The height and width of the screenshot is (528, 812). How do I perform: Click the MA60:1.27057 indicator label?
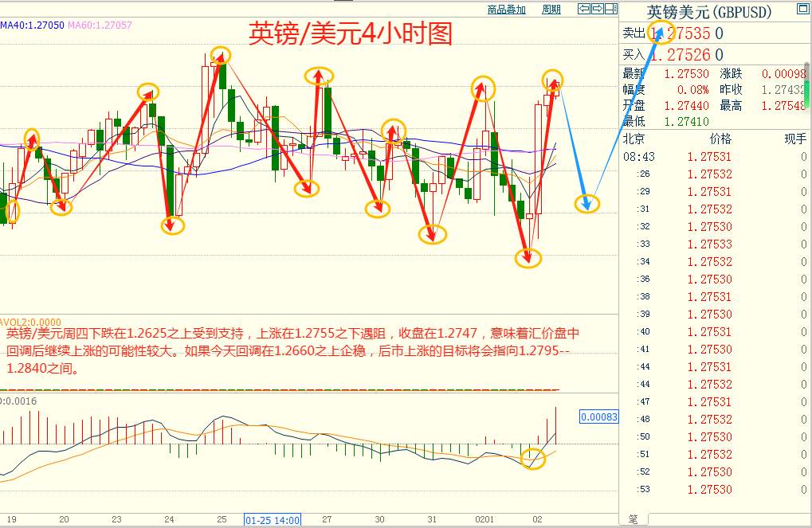coord(100,25)
